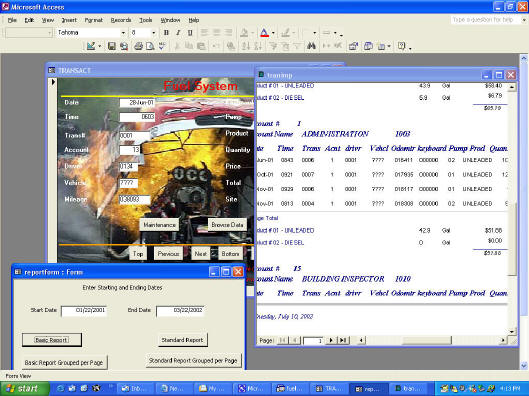This screenshot has height=396, width=529.
Task: Open the Tahoma font name dropdown
Action: pyautogui.click(x=123, y=33)
